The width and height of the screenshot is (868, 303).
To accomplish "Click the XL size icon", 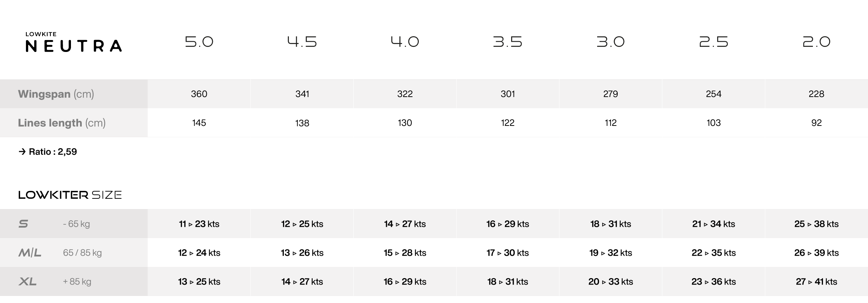I will [x=27, y=282].
